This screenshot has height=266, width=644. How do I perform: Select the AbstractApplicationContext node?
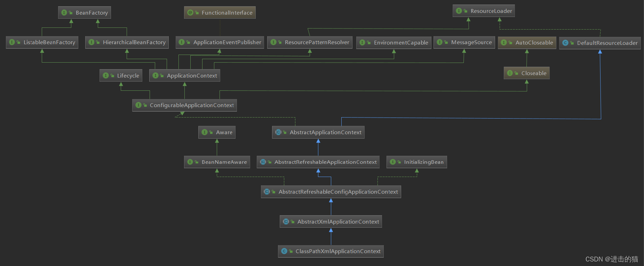click(x=318, y=132)
